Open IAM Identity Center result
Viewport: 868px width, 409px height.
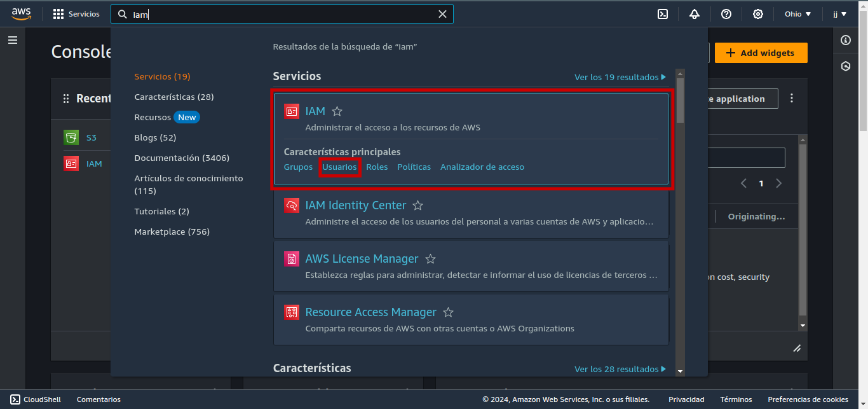pos(355,205)
